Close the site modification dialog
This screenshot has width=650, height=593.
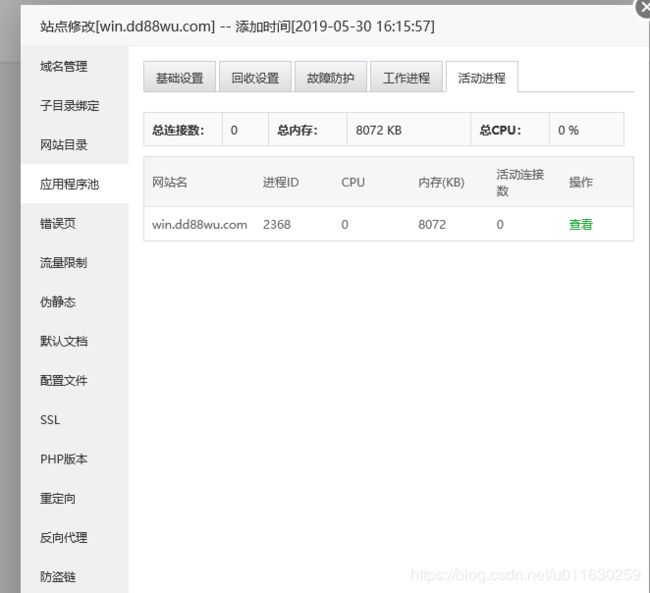point(644,8)
